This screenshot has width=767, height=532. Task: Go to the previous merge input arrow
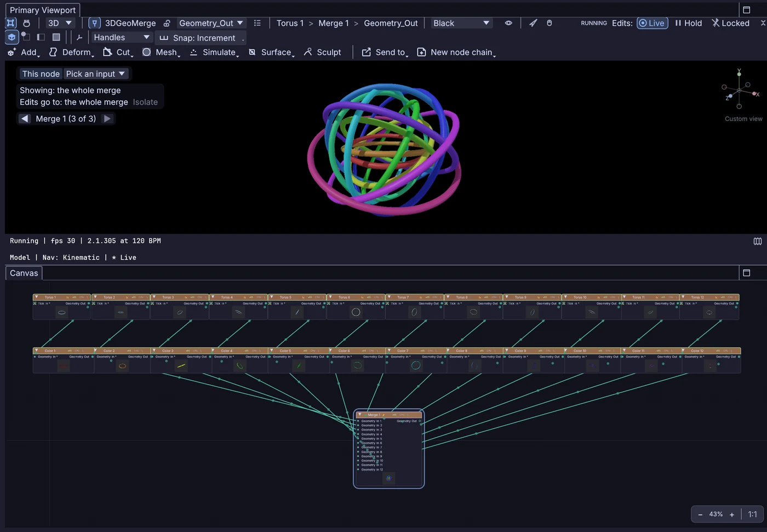click(25, 118)
